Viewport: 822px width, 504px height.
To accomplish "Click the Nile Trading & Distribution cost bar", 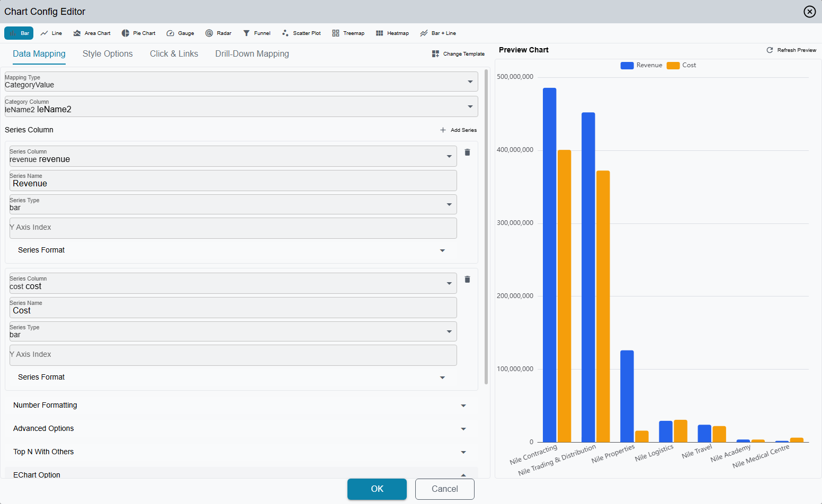I will [603, 306].
